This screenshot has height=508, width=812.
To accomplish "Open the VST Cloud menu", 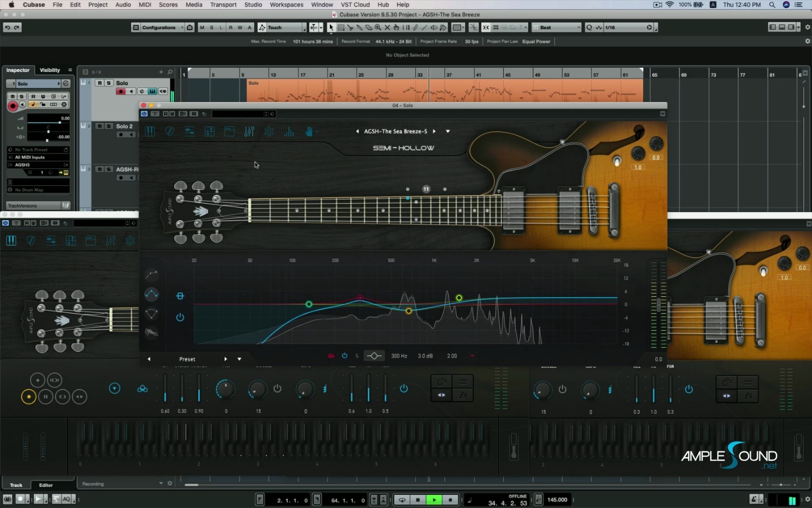I will click(355, 5).
